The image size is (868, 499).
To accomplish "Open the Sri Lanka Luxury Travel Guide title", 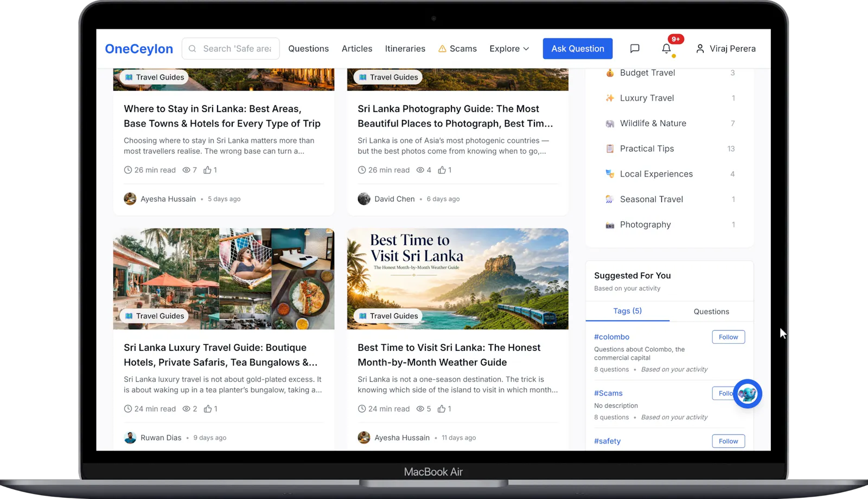I will (x=221, y=355).
